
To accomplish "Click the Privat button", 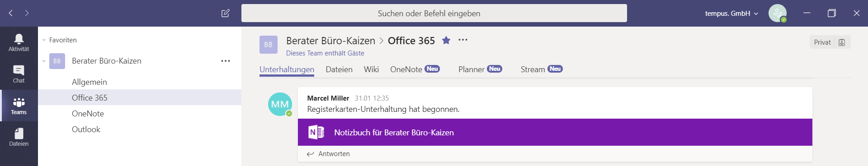I will 830,42.
